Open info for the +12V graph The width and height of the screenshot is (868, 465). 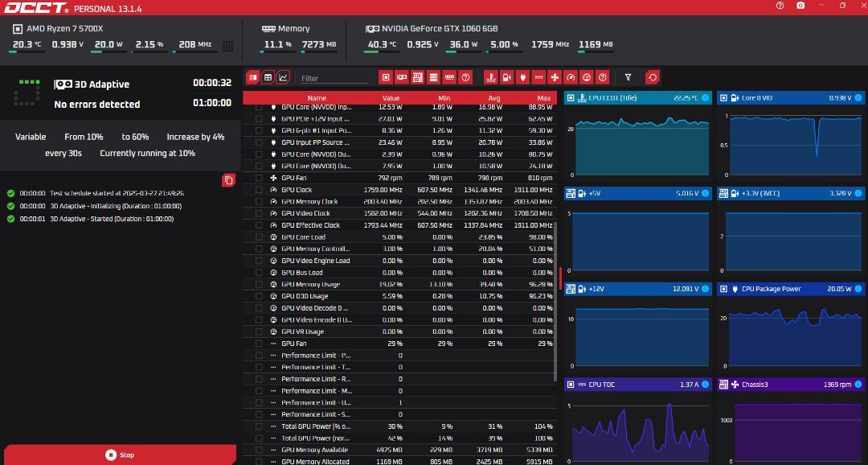(705, 289)
